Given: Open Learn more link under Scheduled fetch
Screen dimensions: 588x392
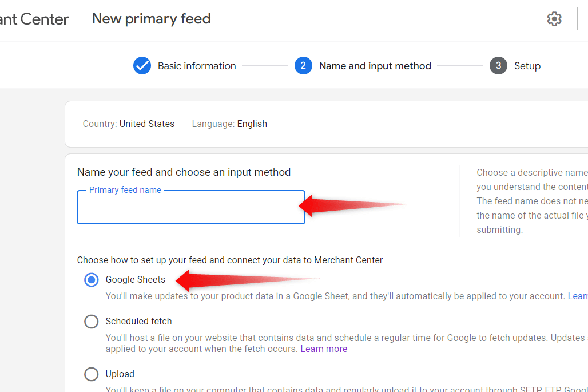Looking at the screenshot, I should [324, 349].
